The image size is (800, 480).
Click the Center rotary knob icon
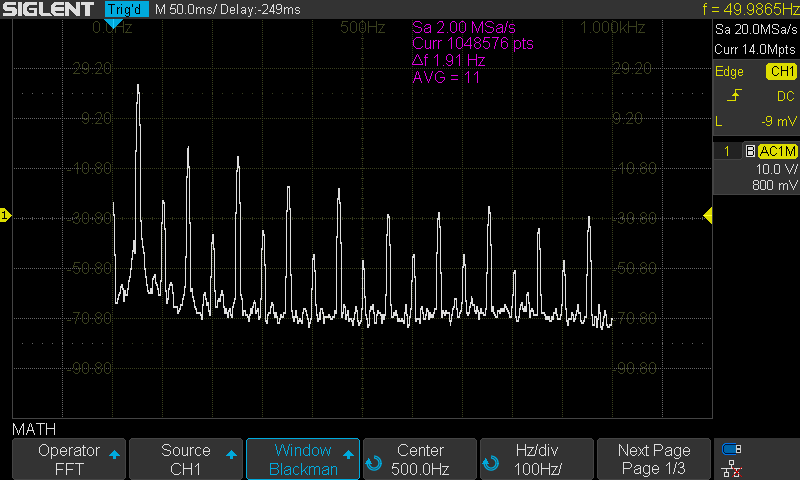pos(374,463)
